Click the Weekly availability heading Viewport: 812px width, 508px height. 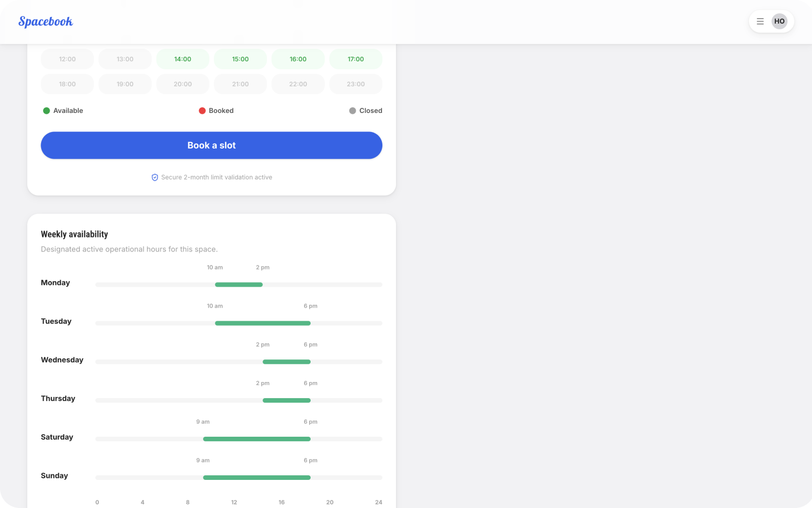(x=74, y=234)
